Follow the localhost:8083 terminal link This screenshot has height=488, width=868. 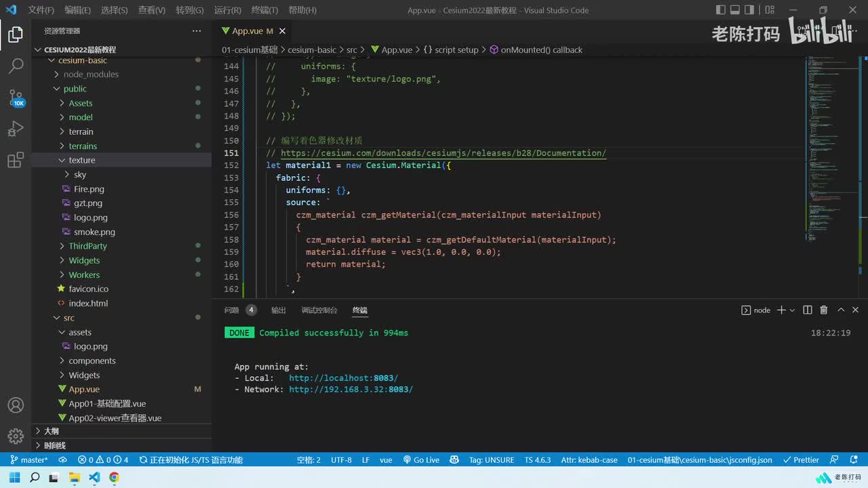point(344,378)
